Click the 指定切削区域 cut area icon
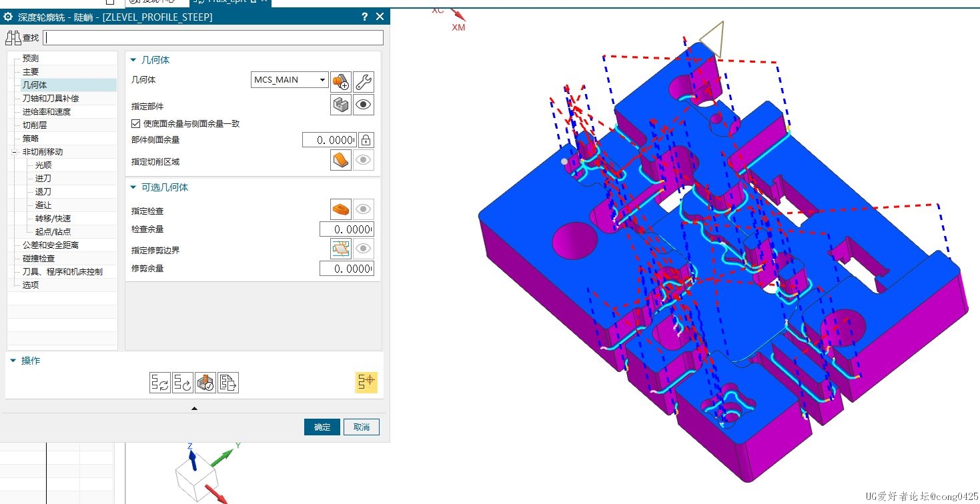This screenshot has height=504, width=980. pyautogui.click(x=341, y=160)
